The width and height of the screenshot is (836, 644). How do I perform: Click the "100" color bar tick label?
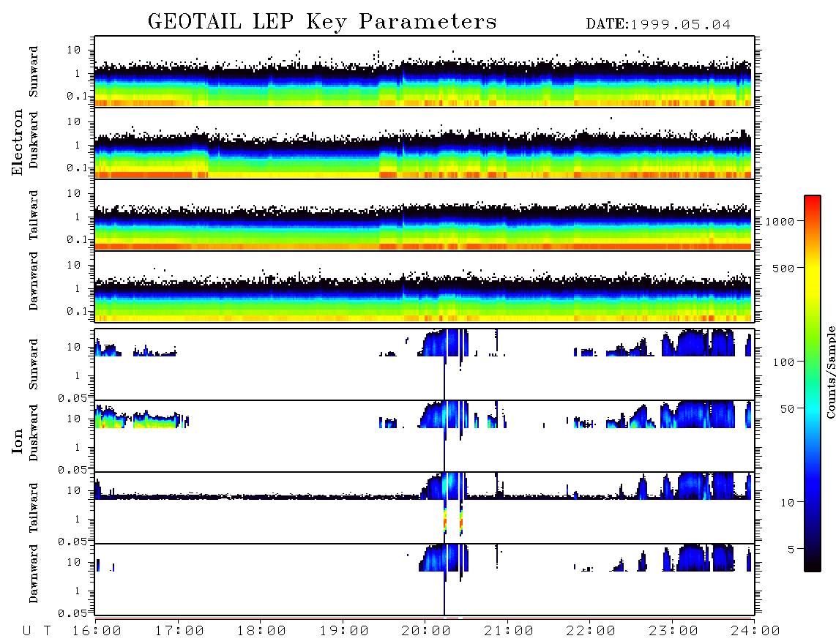point(783,362)
